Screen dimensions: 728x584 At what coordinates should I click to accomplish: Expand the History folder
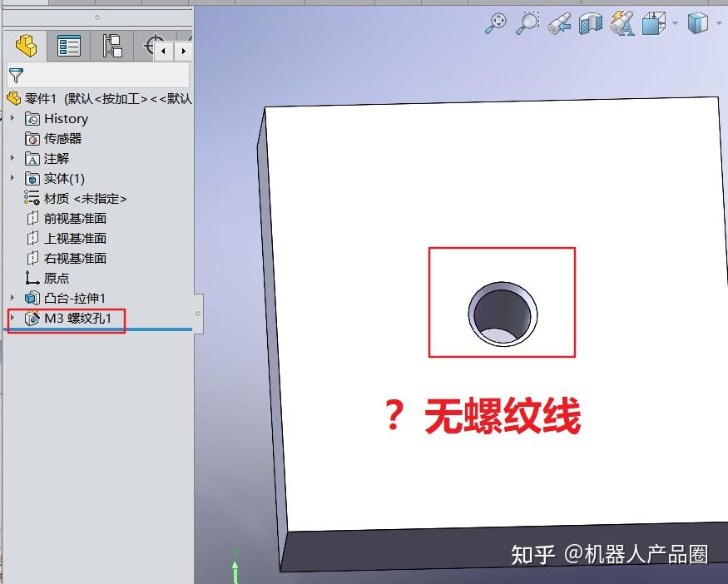tap(12, 118)
